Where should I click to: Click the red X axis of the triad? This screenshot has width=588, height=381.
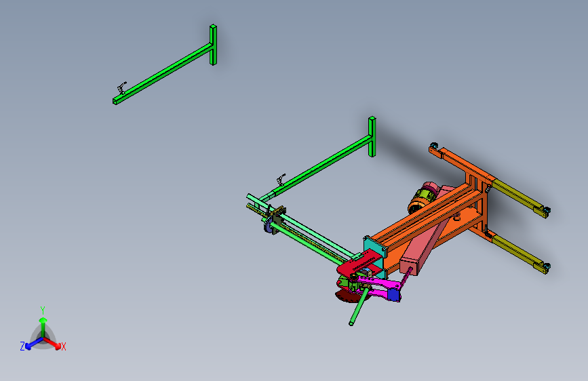pos(52,343)
